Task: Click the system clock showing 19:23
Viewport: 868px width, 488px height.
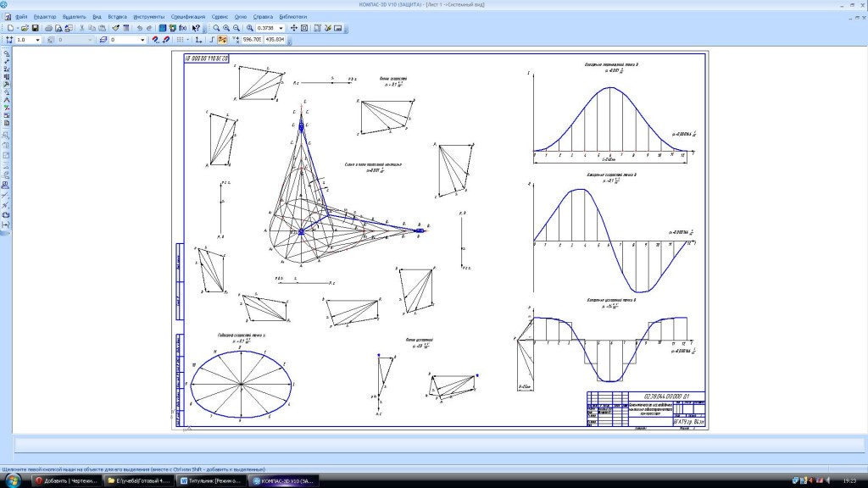Action: (x=849, y=481)
